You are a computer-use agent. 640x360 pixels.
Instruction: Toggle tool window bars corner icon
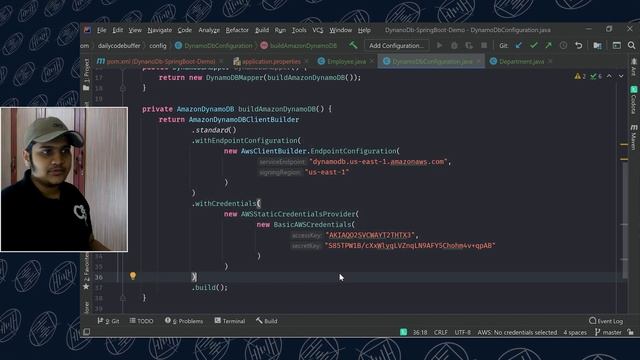87,332
